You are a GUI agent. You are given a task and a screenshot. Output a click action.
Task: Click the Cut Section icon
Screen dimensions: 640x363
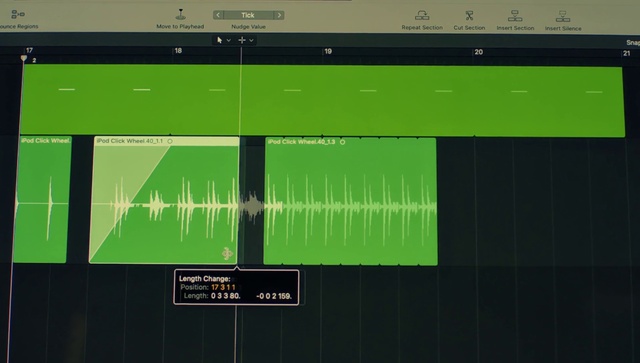click(x=469, y=16)
